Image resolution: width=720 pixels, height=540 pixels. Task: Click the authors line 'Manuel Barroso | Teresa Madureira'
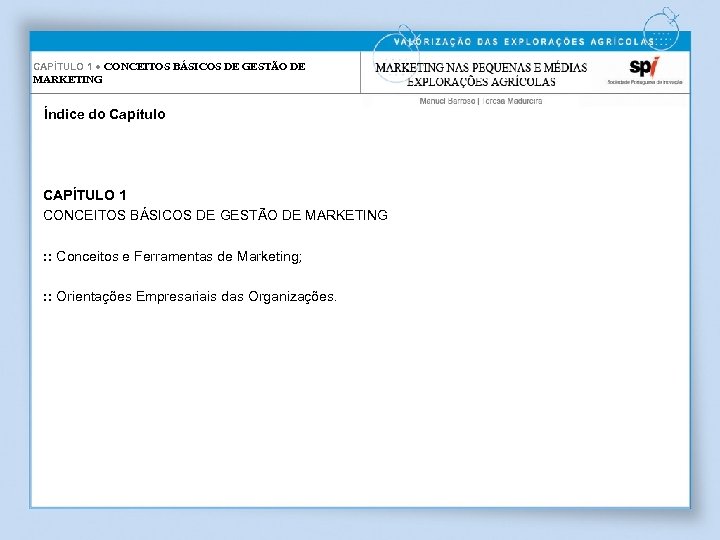pyautogui.click(x=481, y=101)
